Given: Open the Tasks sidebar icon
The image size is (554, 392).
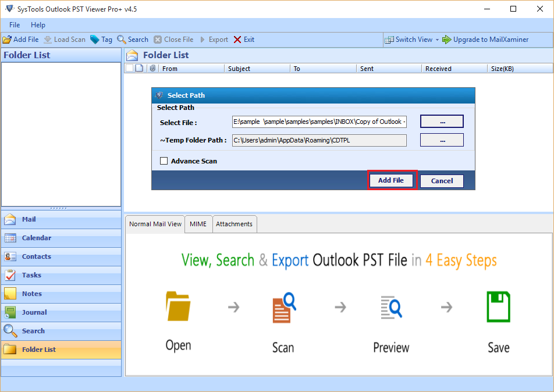Looking at the screenshot, I should pos(10,275).
